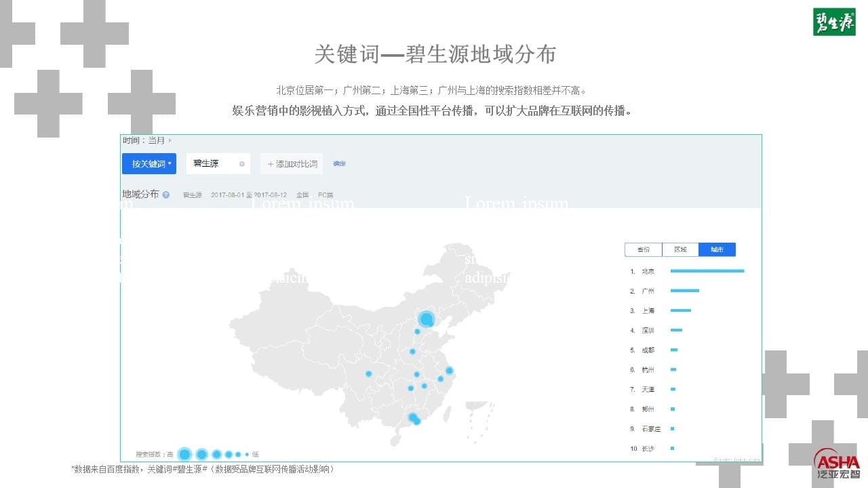
Task: Click the slide title 关键词—碧生源地域分布
Action: pyautogui.click(x=435, y=54)
